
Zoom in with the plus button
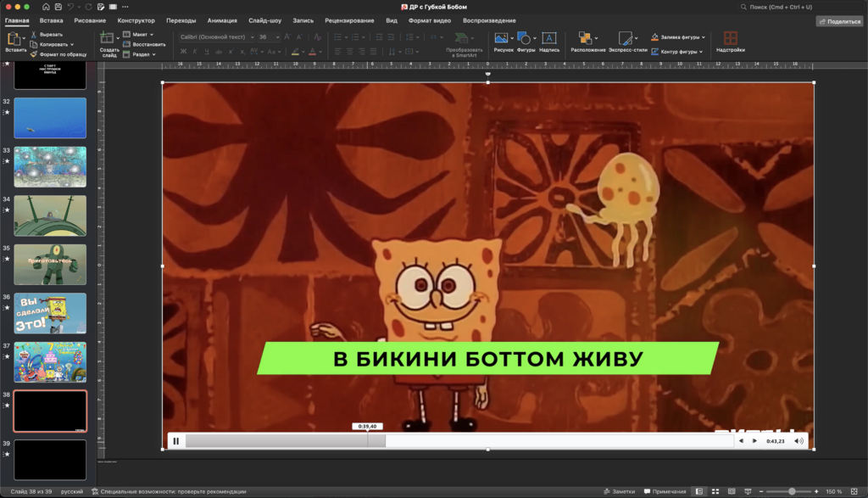816,491
